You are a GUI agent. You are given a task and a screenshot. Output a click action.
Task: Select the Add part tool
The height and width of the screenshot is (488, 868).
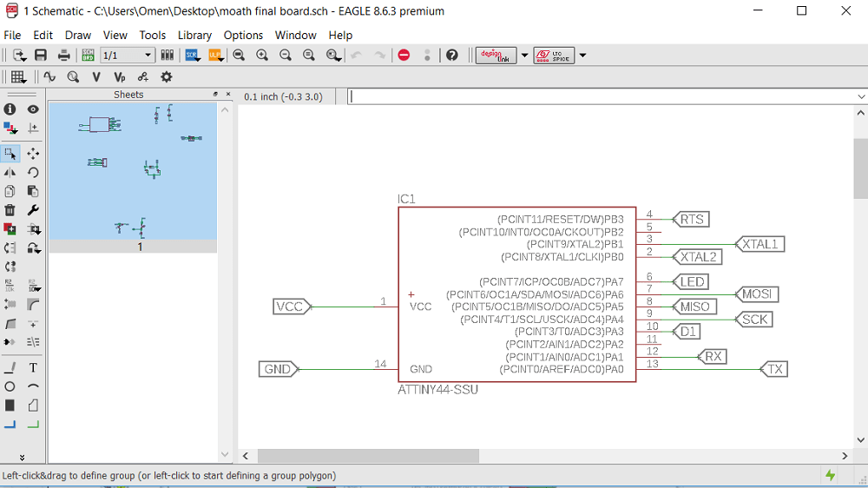pos(10,229)
